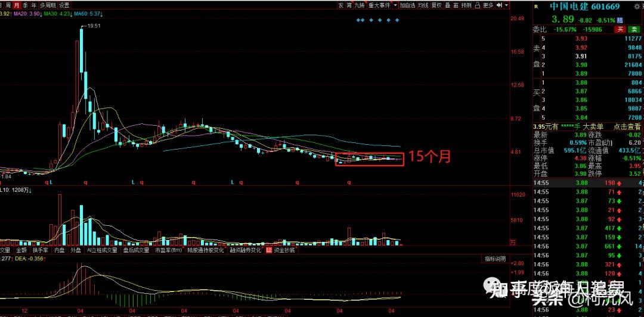644x317 pixels.
Task: Click the 预测 forecast button
Action: [x=466, y=5]
